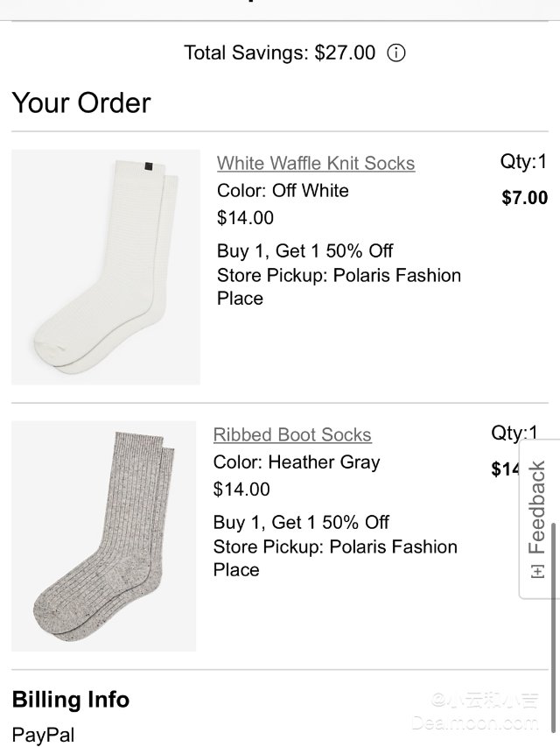
Task: Click the Your Order heading
Action: click(81, 103)
